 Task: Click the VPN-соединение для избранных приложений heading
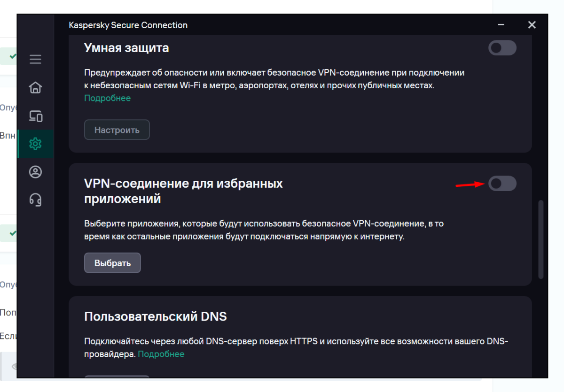(x=183, y=191)
